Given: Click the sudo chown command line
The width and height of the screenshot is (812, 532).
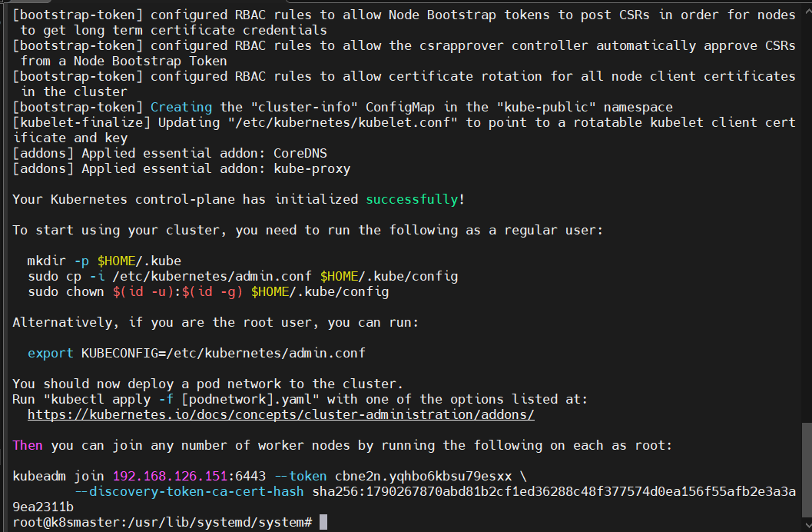Looking at the screenshot, I should 207,291.
